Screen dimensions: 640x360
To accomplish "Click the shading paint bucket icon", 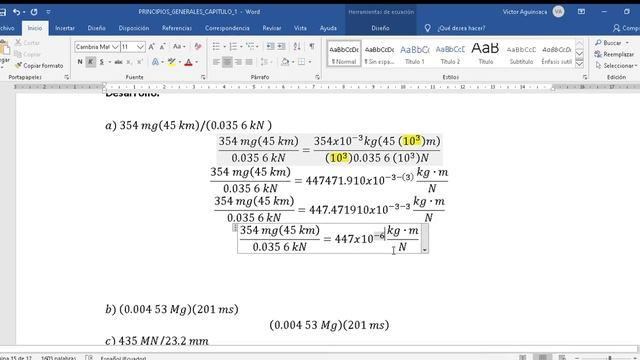I will pyautogui.click(x=285, y=62).
